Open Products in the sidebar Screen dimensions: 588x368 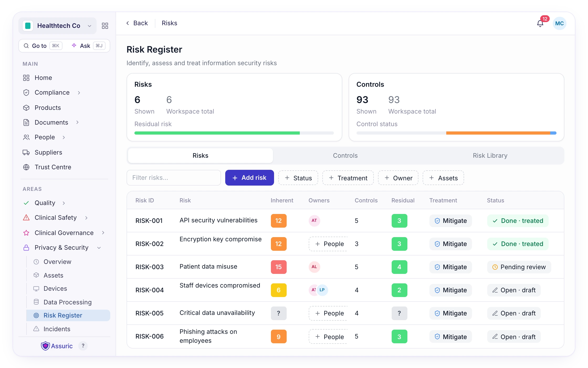[x=64, y=108]
